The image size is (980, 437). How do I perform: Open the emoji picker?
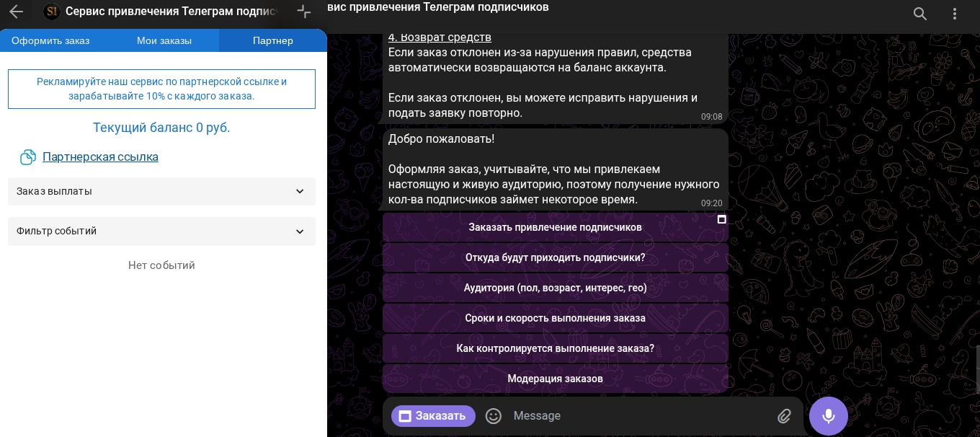coord(494,416)
